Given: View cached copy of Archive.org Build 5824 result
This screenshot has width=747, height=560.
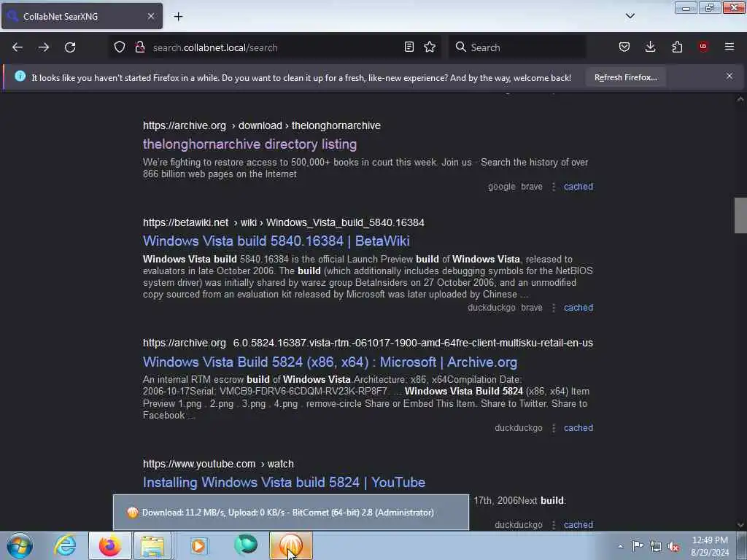Looking at the screenshot, I should tap(578, 428).
